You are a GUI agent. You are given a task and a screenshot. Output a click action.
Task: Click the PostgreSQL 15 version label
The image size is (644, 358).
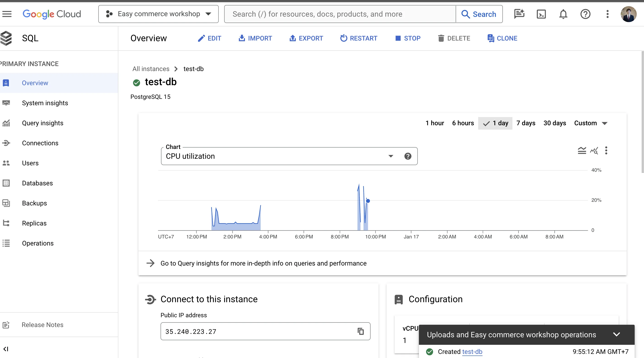pyautogui.click(x=151, y=97)
